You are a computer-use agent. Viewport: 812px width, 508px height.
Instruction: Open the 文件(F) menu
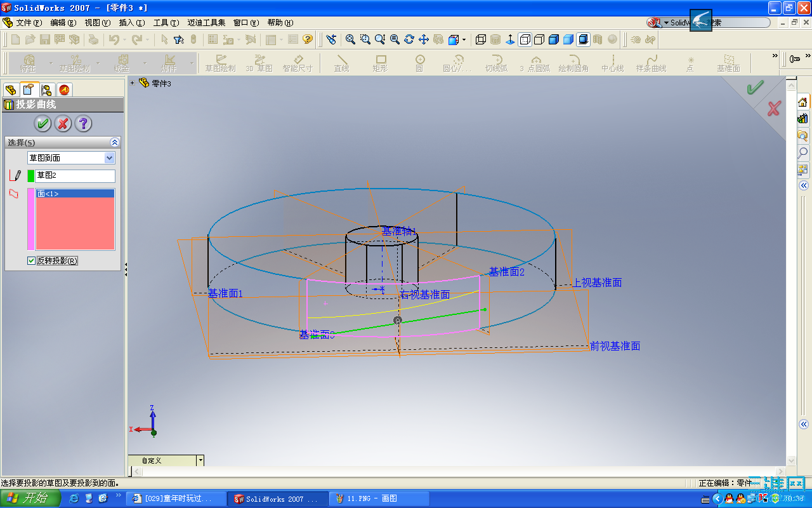click(29, 22)
